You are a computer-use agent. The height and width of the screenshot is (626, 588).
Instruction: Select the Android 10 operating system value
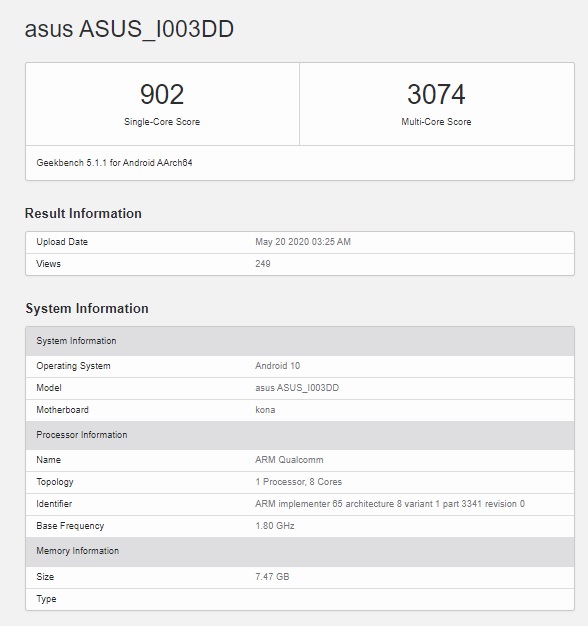click(277, 366)
